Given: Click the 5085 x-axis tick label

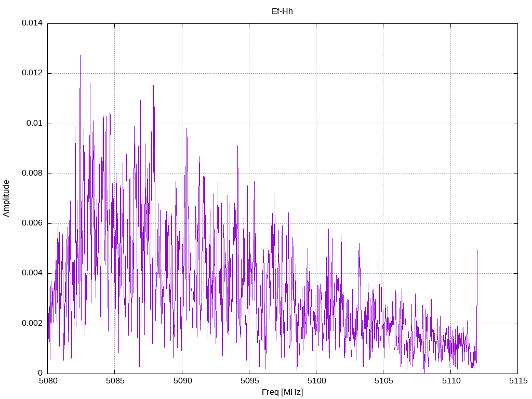Looking at the screenshot, I should pos(115,381).
